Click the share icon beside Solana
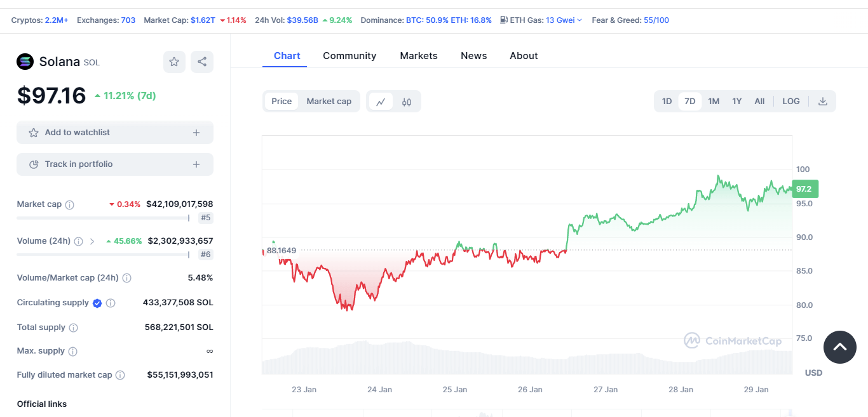 (202, 62)
